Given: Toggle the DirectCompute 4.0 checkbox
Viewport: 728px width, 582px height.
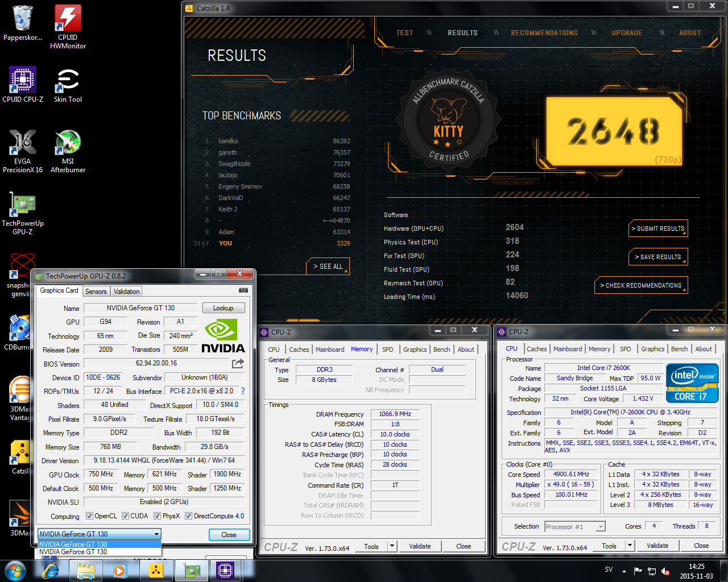Looking at the screenshot, I should [x=188, y=516].
